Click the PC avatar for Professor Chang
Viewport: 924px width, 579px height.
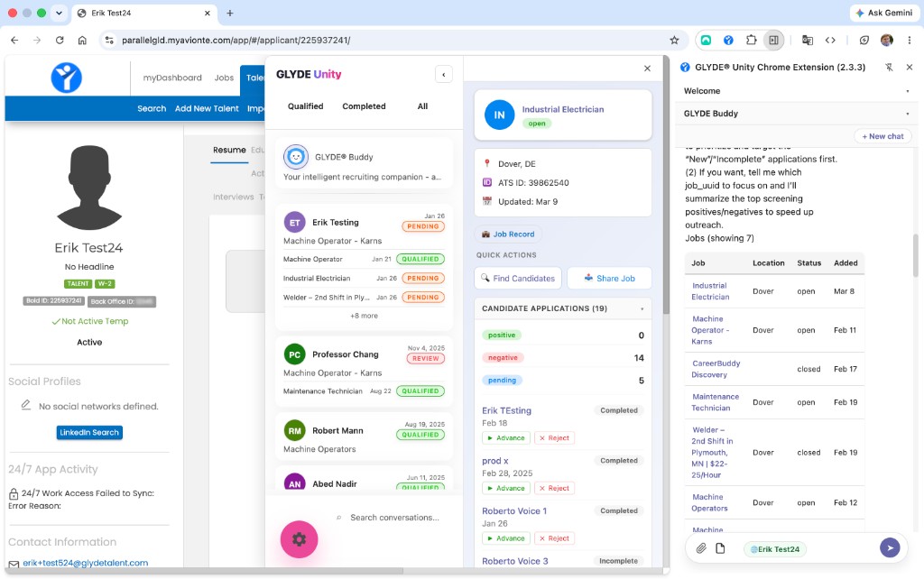coord(295,354)
